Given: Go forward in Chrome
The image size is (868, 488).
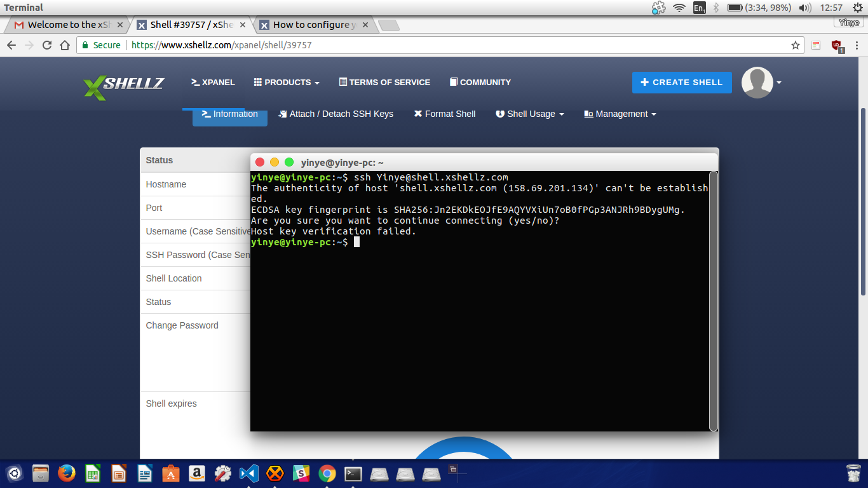Looking at the screenshot, I should [x=29, y=45].
